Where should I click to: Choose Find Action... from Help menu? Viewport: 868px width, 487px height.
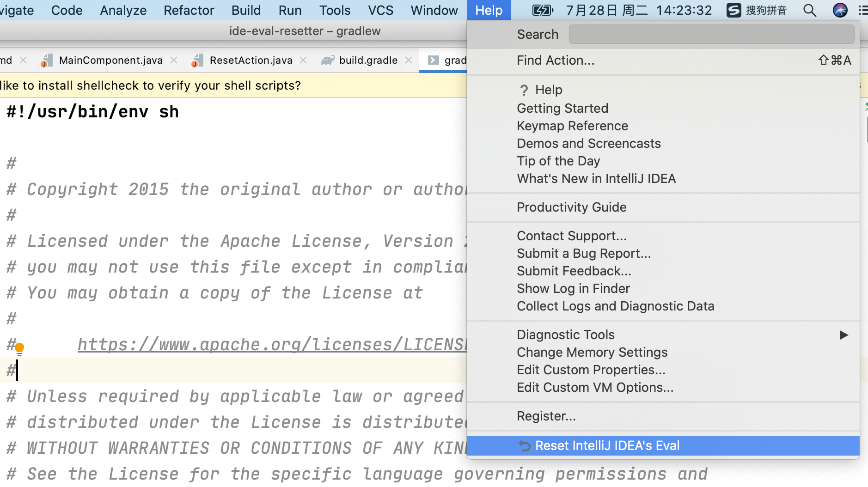[x=663, y=61]
